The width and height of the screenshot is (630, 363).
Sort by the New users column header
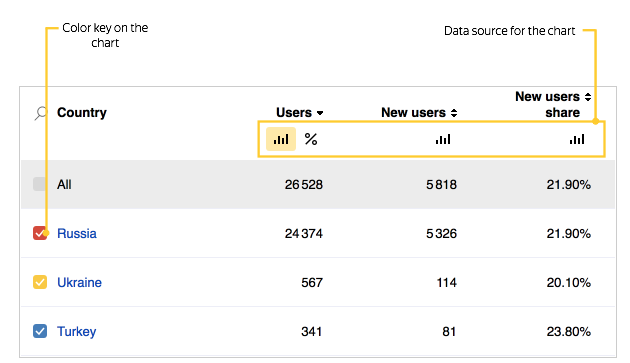pos(413,113)
